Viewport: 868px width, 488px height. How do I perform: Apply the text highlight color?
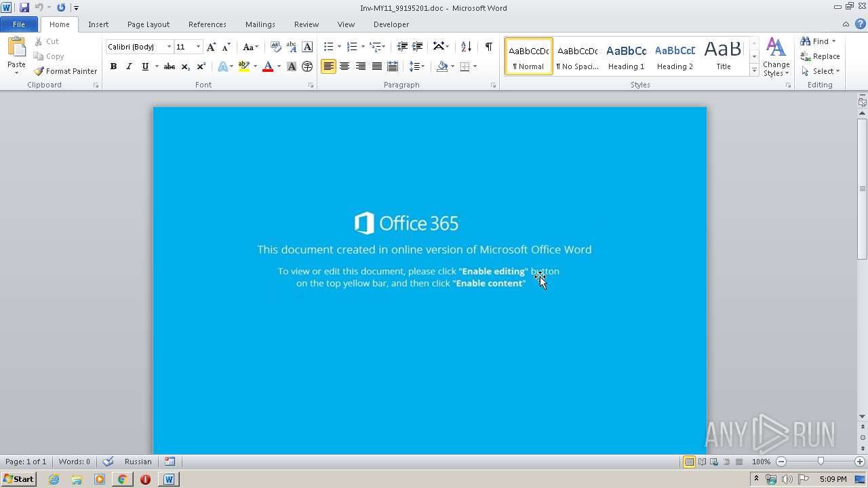click(243, 66)
